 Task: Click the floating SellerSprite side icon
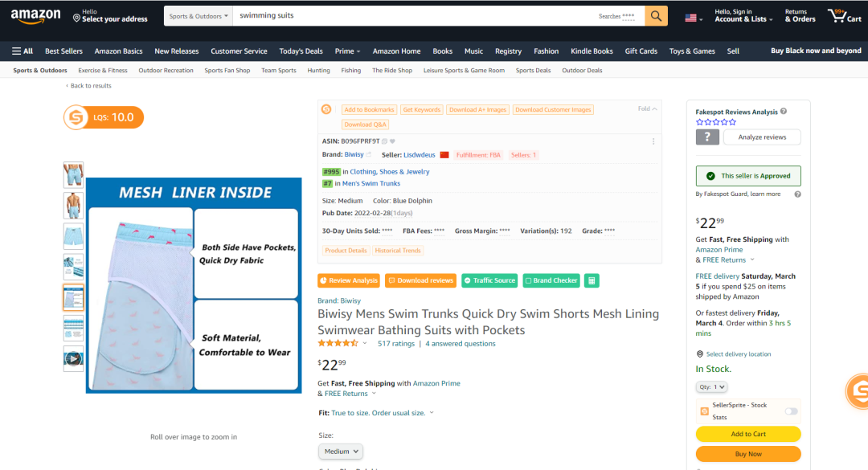pos(857,391)
